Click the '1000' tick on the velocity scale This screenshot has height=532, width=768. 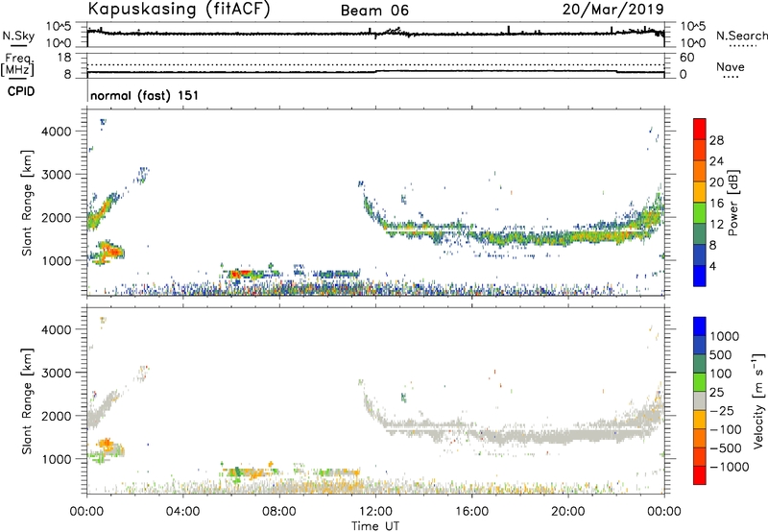(x=725, y=336)
